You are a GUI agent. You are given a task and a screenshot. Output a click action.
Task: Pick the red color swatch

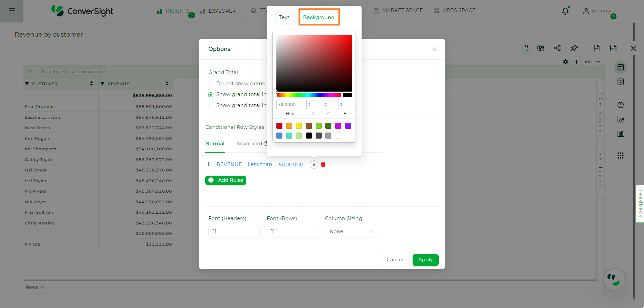click(x=279, y=126)
